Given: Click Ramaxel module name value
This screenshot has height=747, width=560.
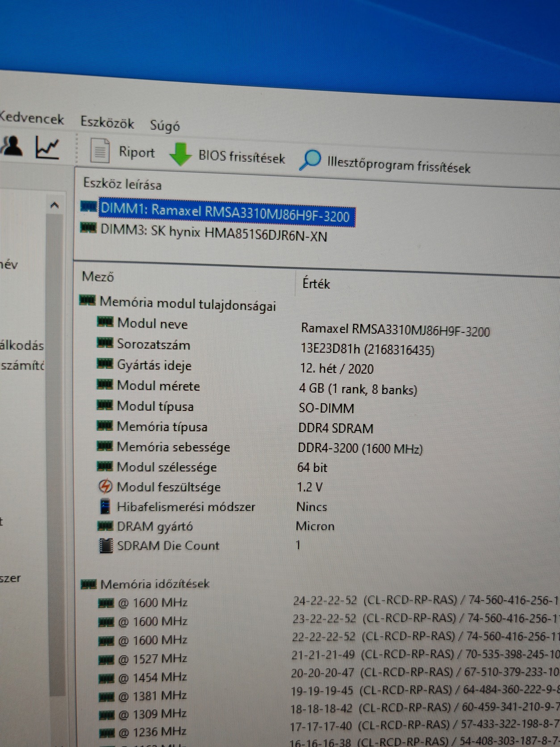Looking at the screenshot, I should point(395,330).
